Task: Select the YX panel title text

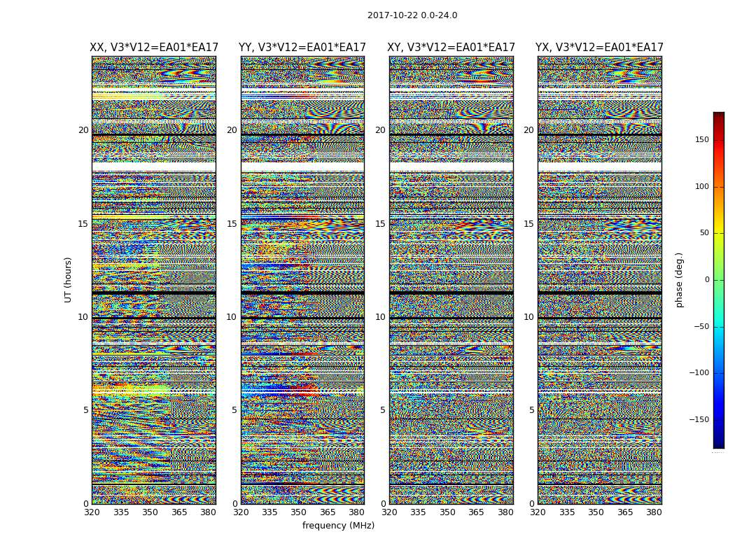Action: click(599, 48)
